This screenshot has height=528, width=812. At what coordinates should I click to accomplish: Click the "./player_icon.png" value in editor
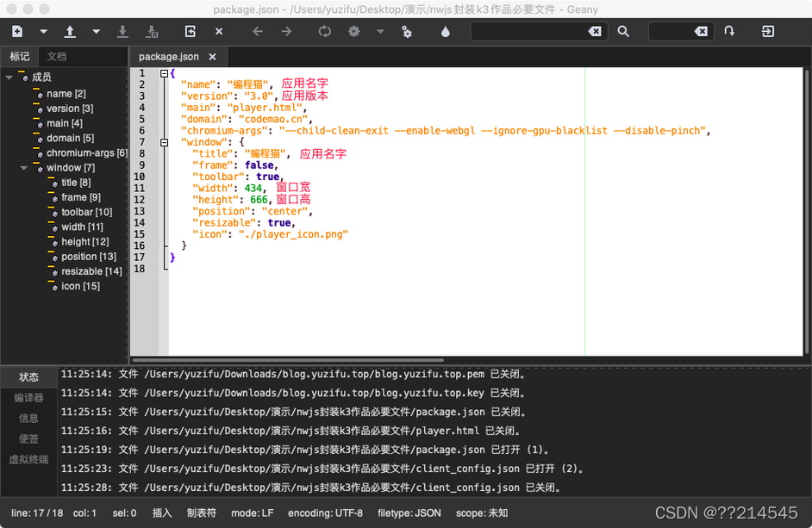(293, 234)
